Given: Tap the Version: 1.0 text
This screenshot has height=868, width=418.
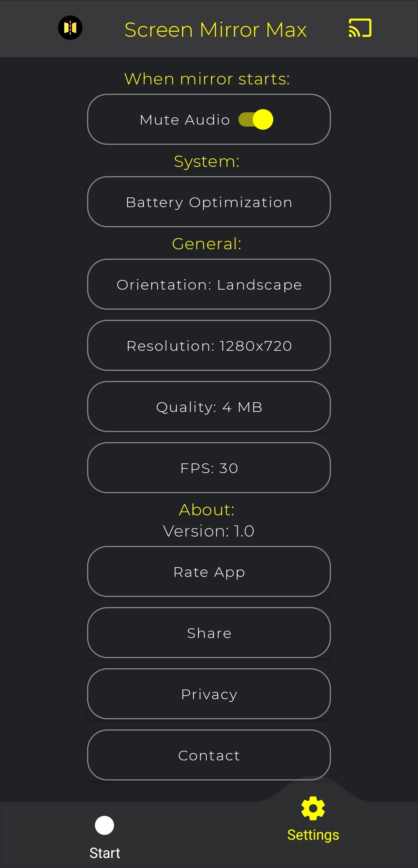Looking at the screenshot, I should click(209, 531).
